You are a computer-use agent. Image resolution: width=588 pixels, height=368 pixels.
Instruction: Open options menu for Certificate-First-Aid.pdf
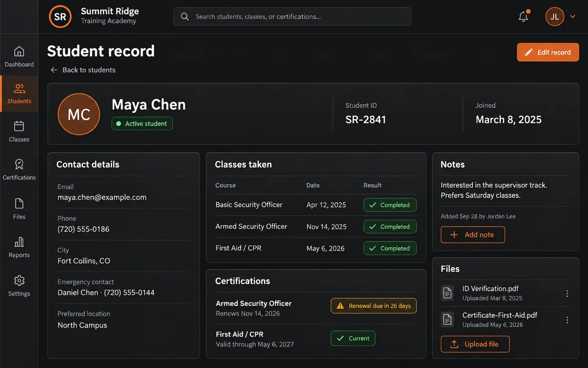coord(567,320)
